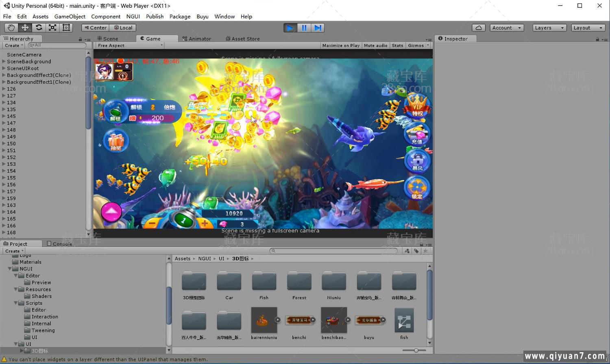Select the Rect transform tool
The image size is (610, 364).
pyautogui.click(x=66, y=27)
